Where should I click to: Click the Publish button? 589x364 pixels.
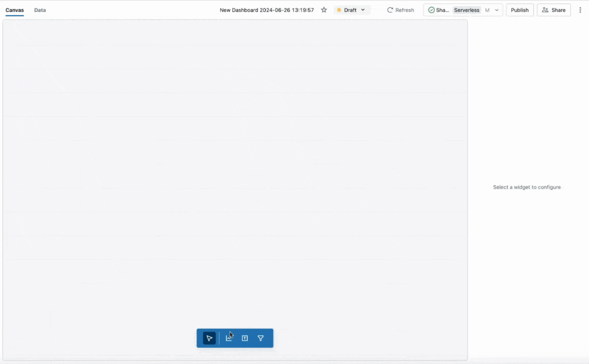520,10
